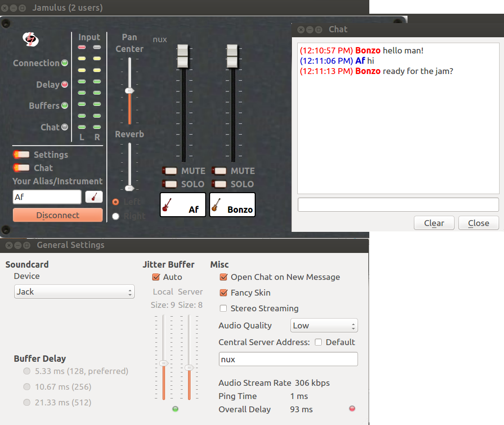Click the 'Size: 9' local buffer label

click(x=163, y=305)
